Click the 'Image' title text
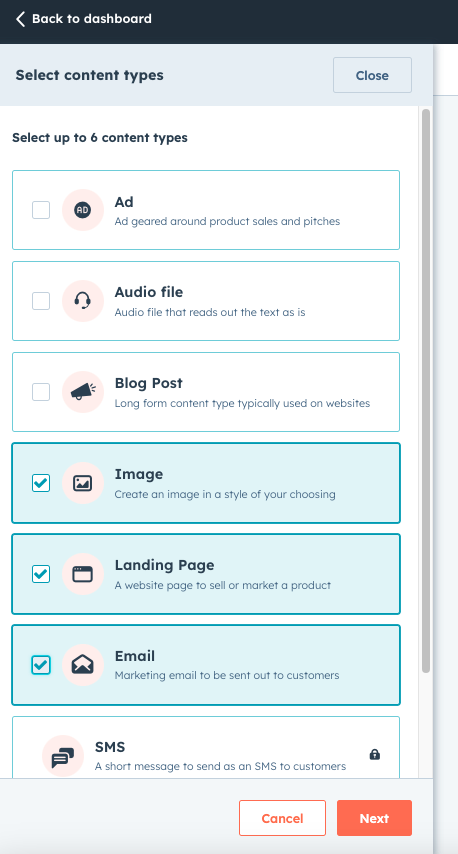Viewport: 458px width, 854px height. (139, 474)
